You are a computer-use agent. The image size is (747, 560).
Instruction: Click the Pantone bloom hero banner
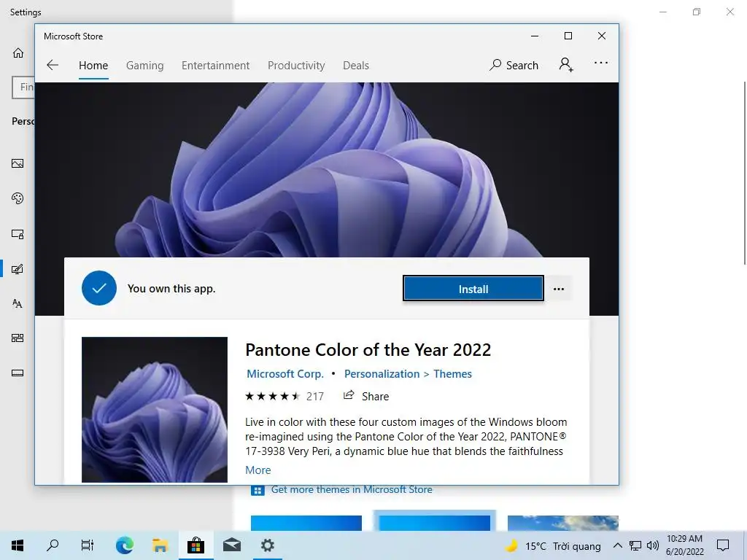pos(327,169)
